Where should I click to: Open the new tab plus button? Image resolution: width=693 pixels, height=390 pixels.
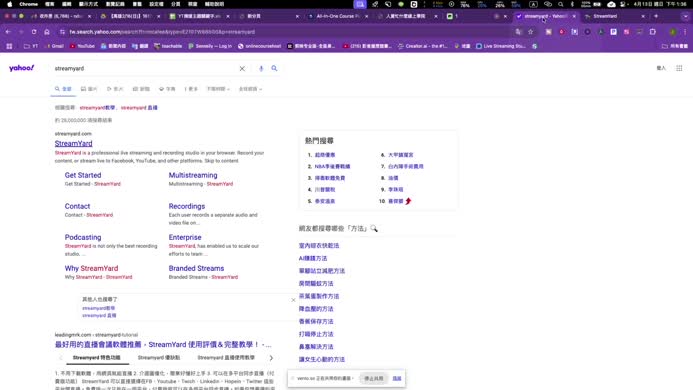[x=656, y=16]
